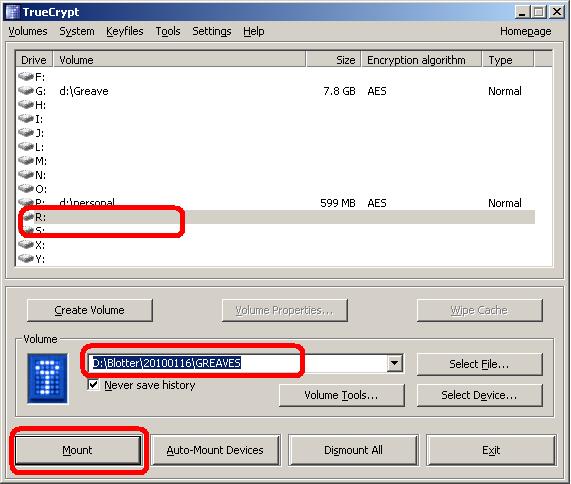Open the Settings menu
This screenshot has width=571, height=484.
[212, 31]
